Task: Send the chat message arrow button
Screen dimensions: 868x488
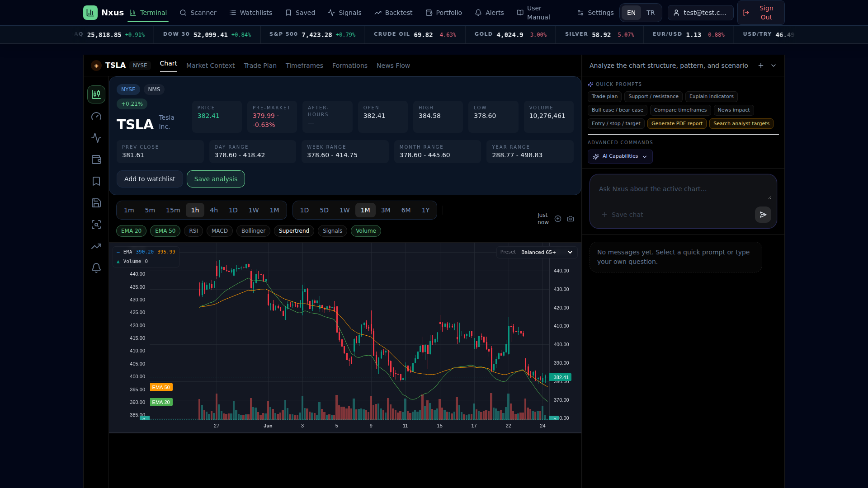Action: click(x=763, y=215)
